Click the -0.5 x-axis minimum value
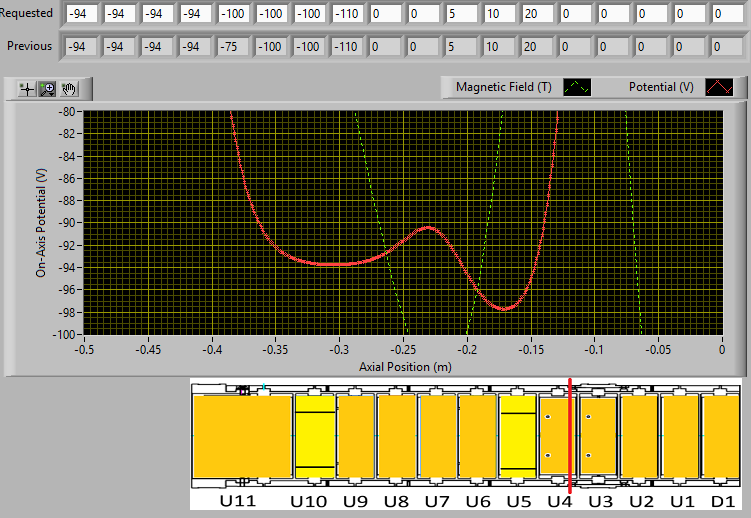Viewport: 751px width, 518px height. pos(85,350)
